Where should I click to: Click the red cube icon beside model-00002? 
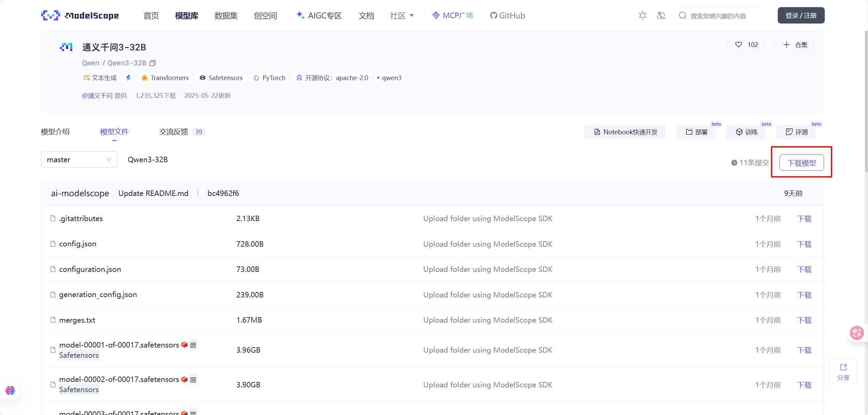coord(184,379)
